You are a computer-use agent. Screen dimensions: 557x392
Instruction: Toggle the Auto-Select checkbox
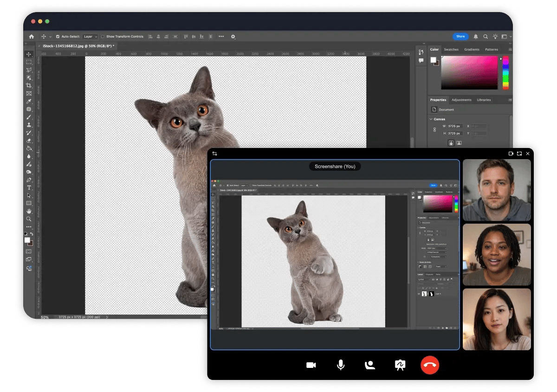[x=58, y=36]
